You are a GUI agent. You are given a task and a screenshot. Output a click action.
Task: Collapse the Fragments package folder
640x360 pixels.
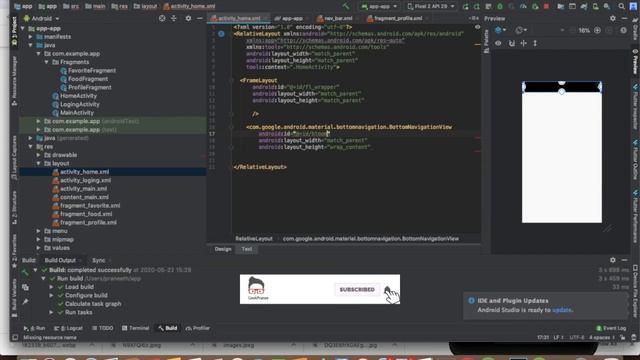pyautogui.click(x=46, y=62)
